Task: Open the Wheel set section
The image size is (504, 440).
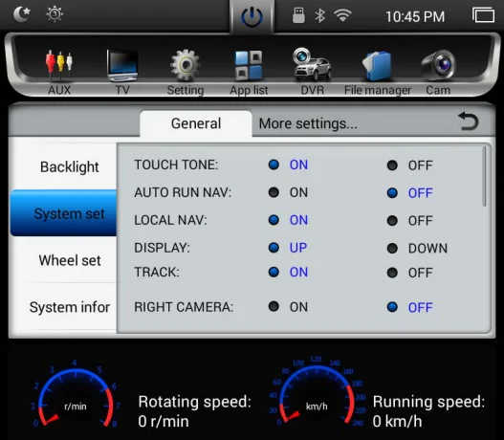Action: (70, 260)
